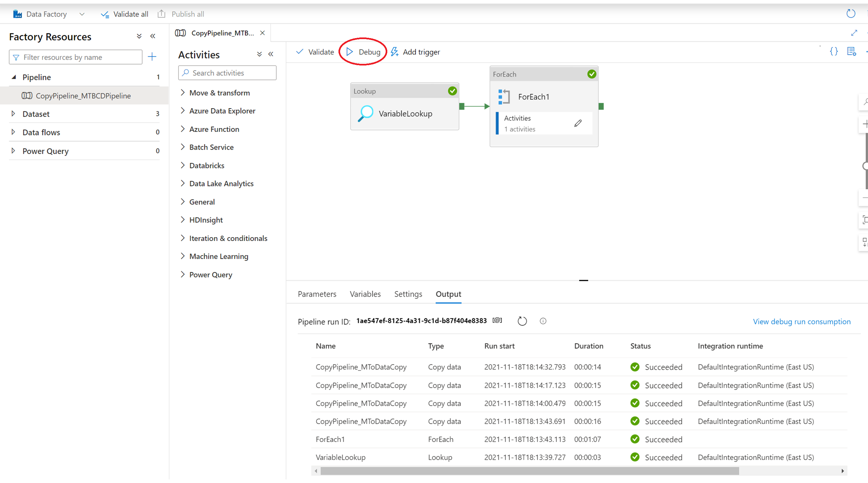Expand all activity groups with double chevron

259,54
